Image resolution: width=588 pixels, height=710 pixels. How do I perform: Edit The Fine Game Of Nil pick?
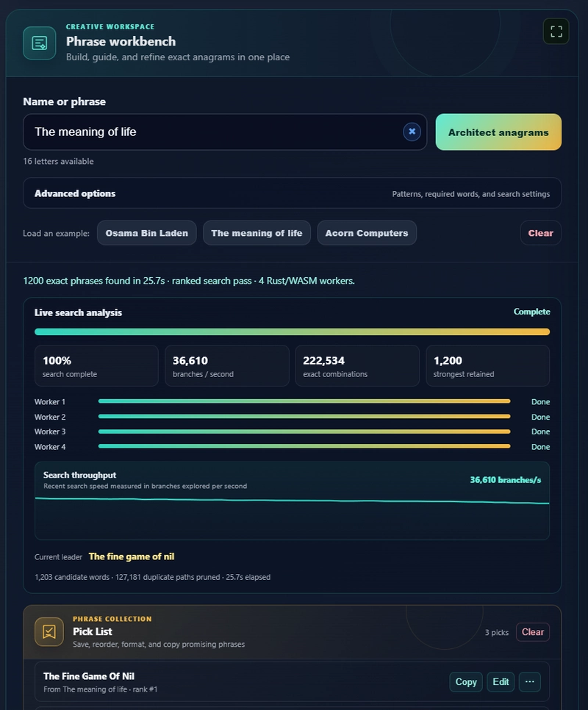(501, 682)
